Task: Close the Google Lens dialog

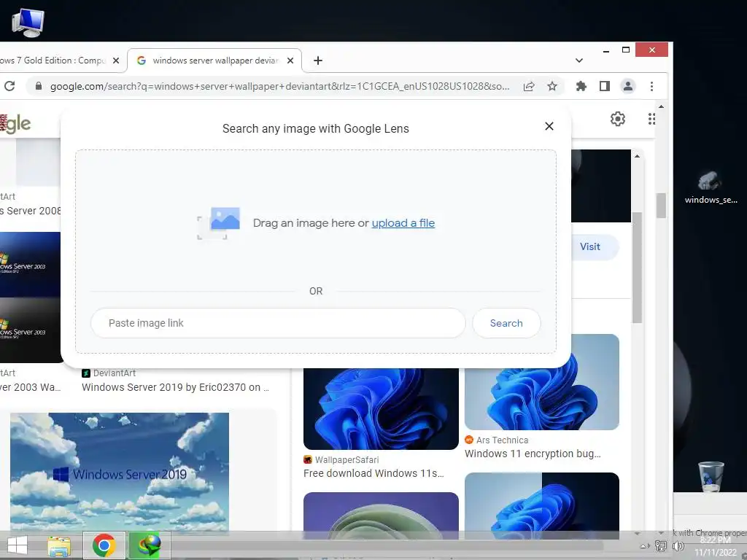Action: pyautogui.click(x=549, y=126)
